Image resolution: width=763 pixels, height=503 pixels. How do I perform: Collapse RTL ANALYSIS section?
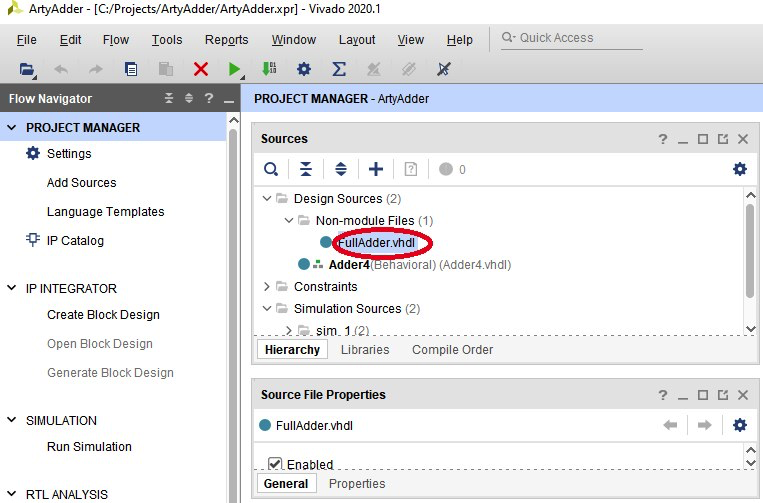coord(12,494)
